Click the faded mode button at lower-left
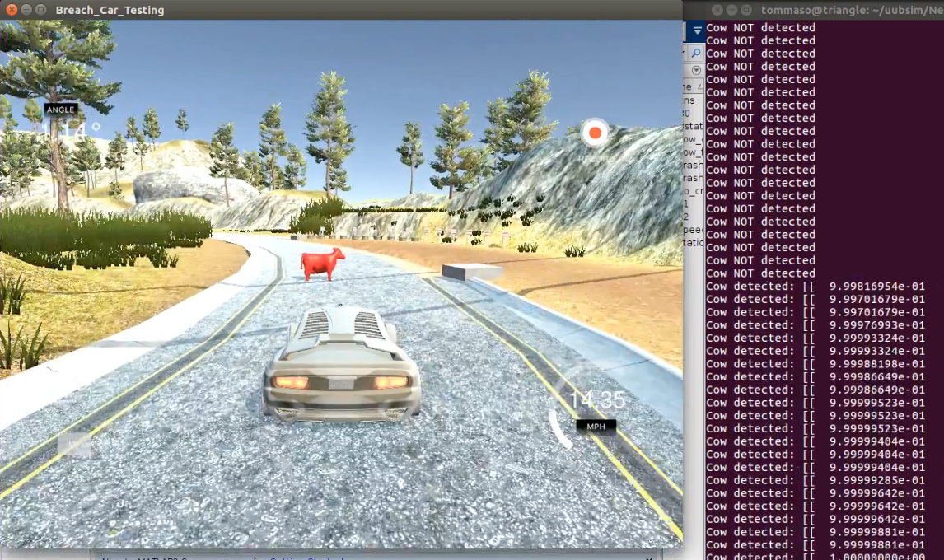 tap(74, 445)
